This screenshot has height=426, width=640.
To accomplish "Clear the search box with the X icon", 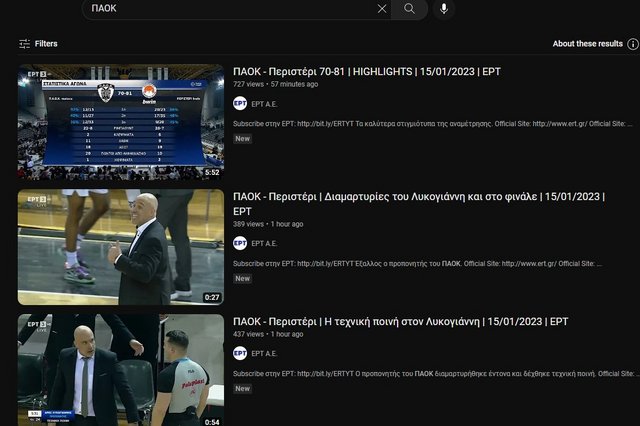I will click(x=382, y=9).
